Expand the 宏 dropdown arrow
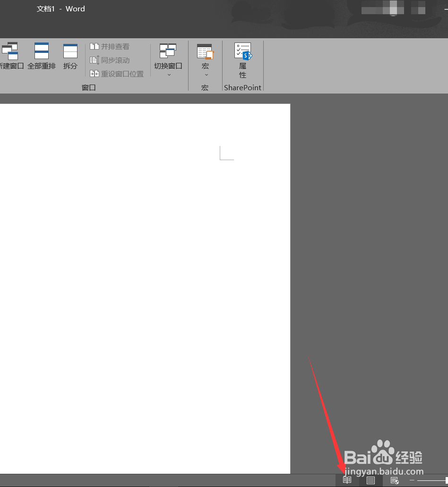The image size is (448, 487). click(207, 75)
